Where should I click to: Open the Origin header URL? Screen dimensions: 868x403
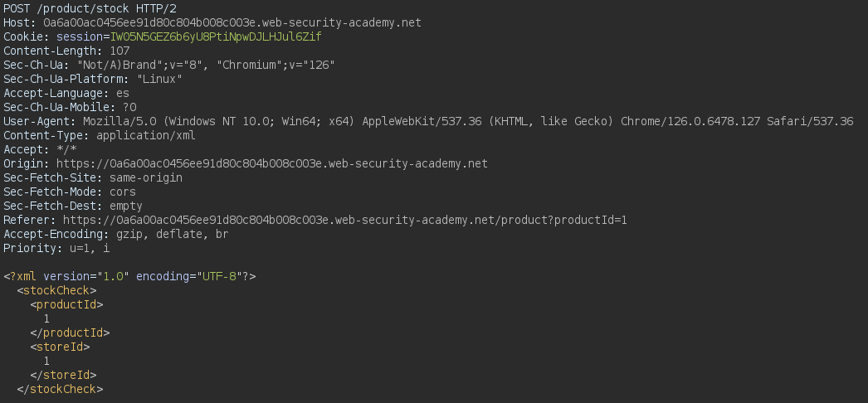[272, 163]
